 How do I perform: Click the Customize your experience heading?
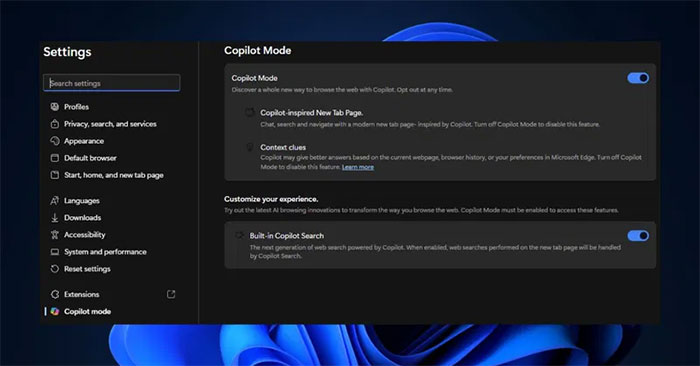pyautogui.click(x=271, y=199)
